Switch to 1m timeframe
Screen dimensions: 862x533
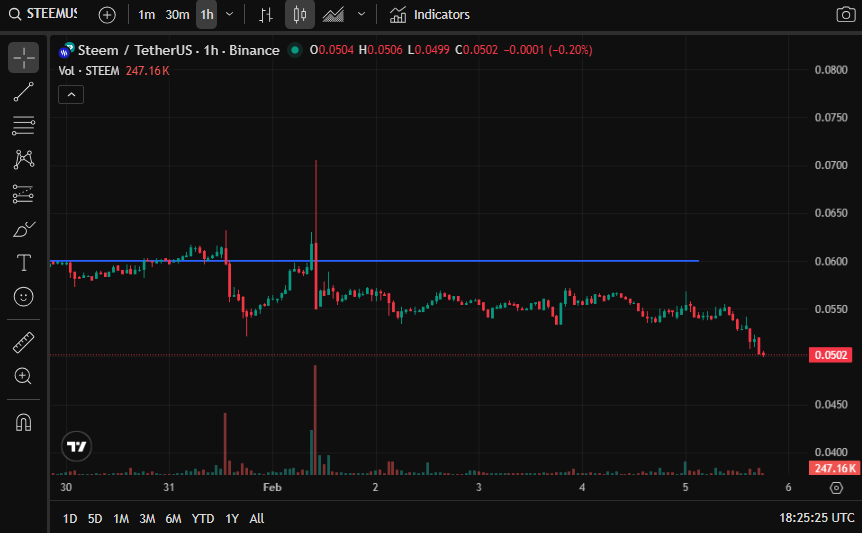click(x=146, y=15)
